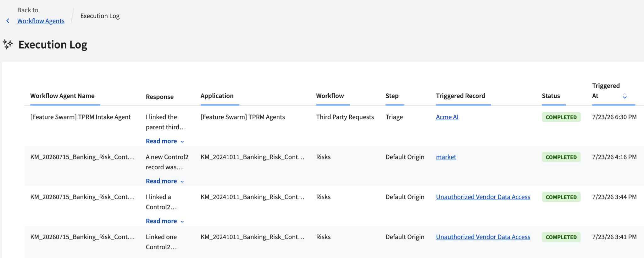This screenshot has width=644, height=258.
Task: Click the application cell in the 3:44 PM row
Action: pos(253,197)
